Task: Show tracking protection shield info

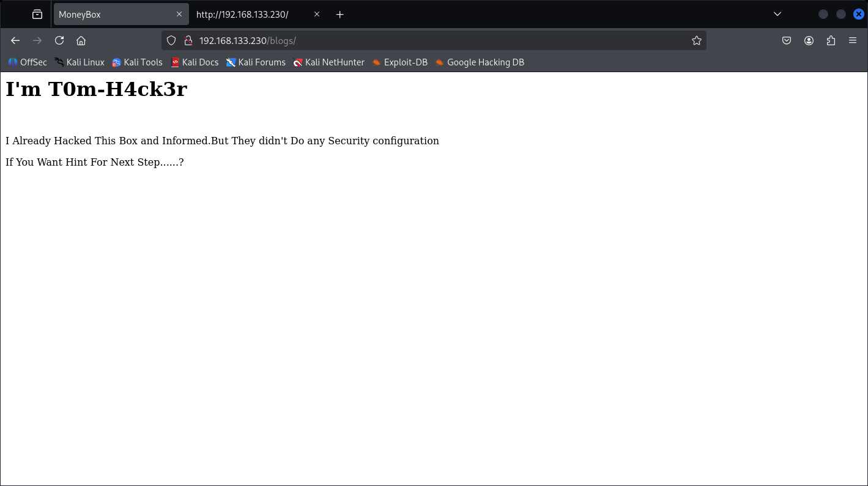Action: point(172,40)
